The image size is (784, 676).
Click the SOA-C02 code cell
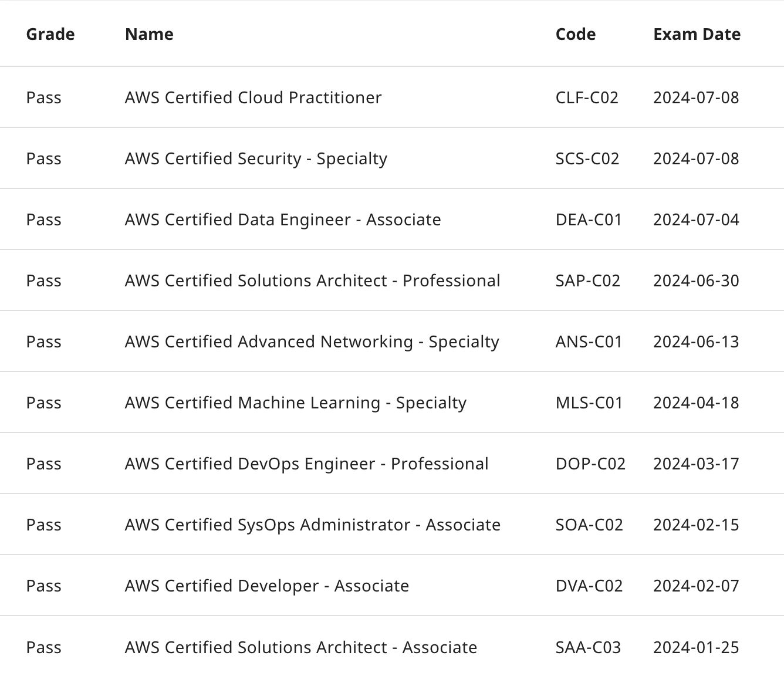point(590,525)
